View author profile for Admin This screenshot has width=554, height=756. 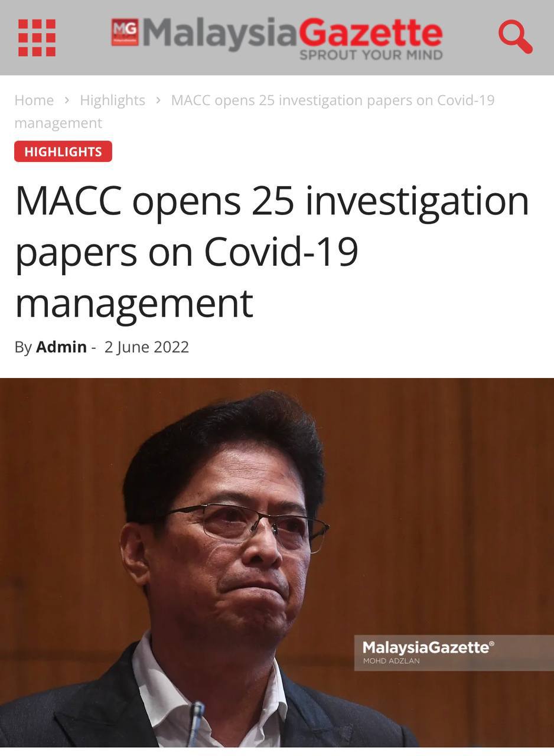[61, 347]
